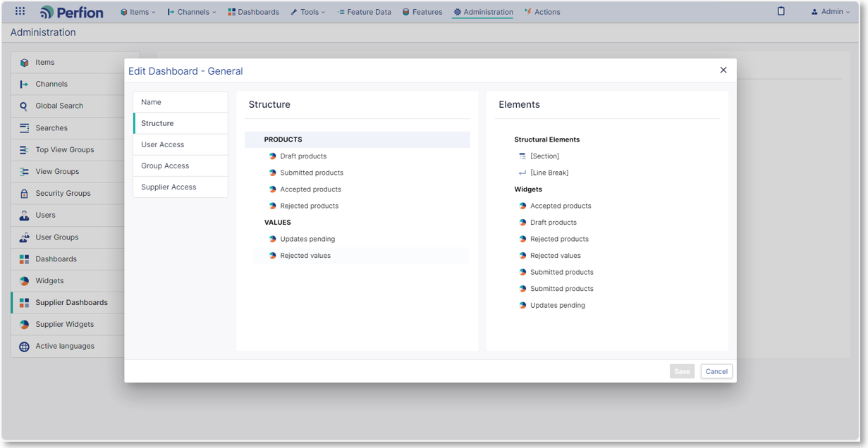Select Rejected products in Elements widgets
Image resolution: width=868 pixels, height=448 pixels.
point(559,239)
